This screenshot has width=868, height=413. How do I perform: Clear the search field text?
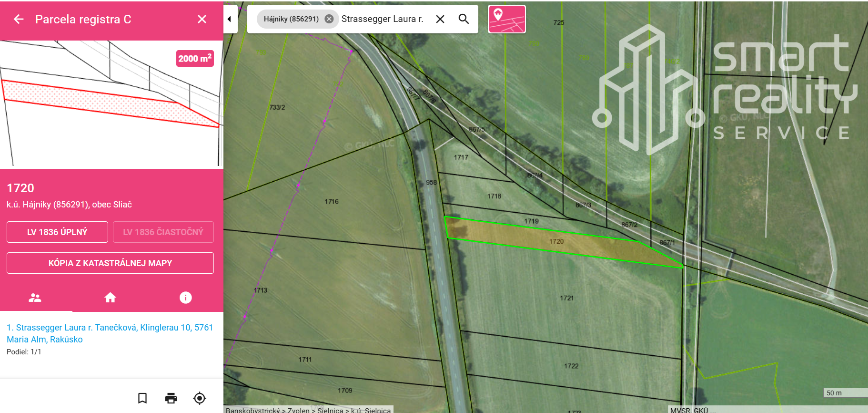click(440, 19)
